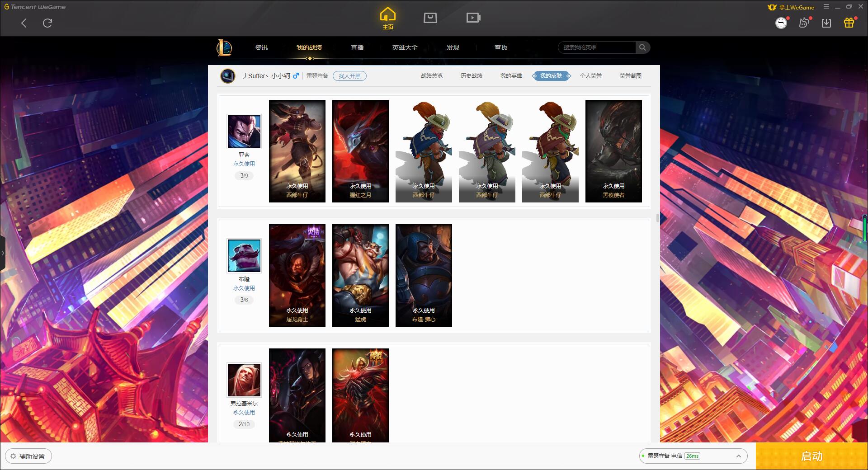Open Yasuo's first 西部牛仔 splash skin

(297, 151)
